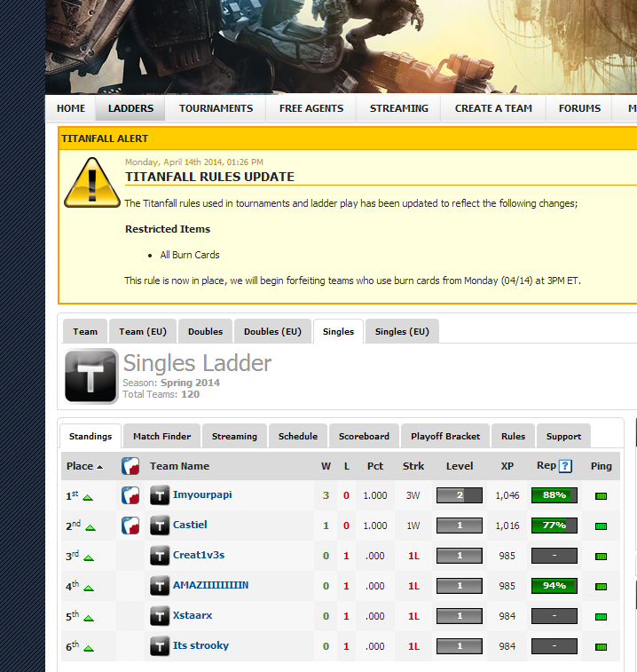Switch to the Singles (EU) ladder tab
Image resolution: width=637 pixels, height=672 pixels.
pos(402,331)
